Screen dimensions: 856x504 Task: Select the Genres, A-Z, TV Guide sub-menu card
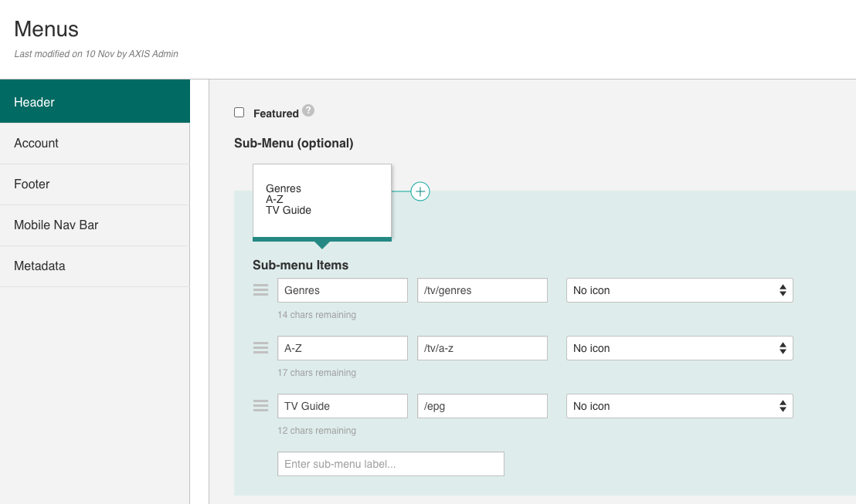pyautogui.click(x=322, y=202)
